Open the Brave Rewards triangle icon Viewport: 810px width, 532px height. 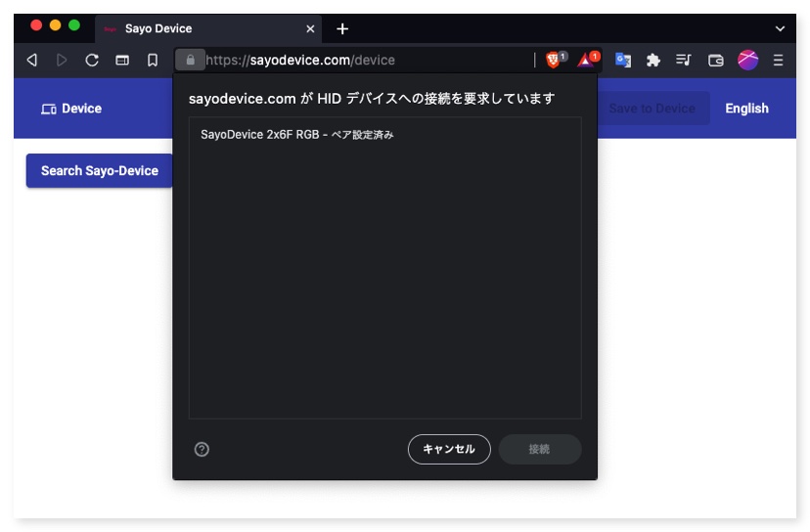click(587, 60)
